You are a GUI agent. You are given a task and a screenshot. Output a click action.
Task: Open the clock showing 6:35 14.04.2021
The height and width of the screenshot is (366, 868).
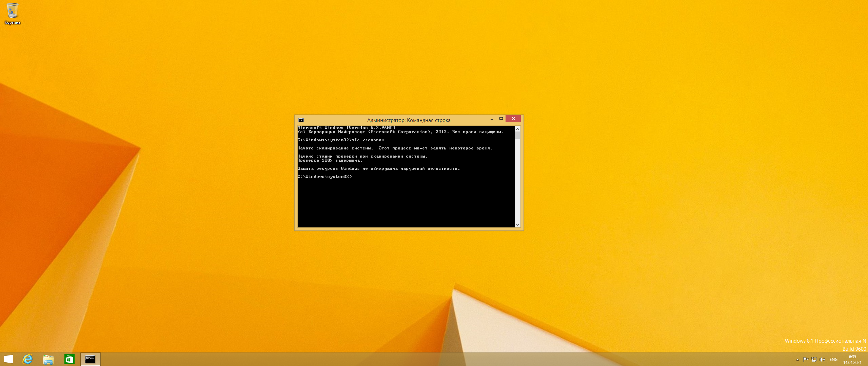[852, 360]
